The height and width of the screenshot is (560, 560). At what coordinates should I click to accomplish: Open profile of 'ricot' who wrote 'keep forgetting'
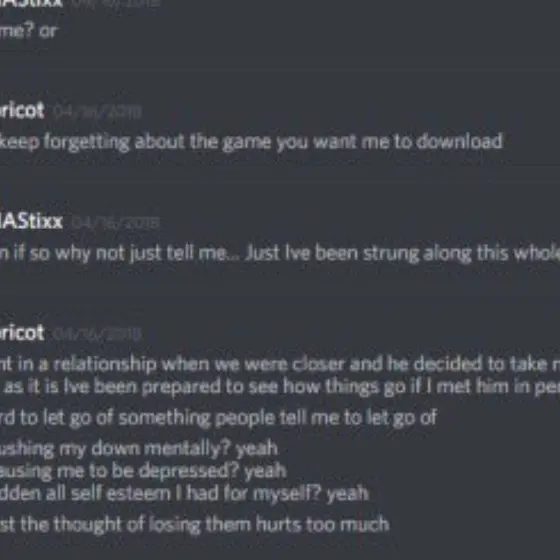coord(22,110)
